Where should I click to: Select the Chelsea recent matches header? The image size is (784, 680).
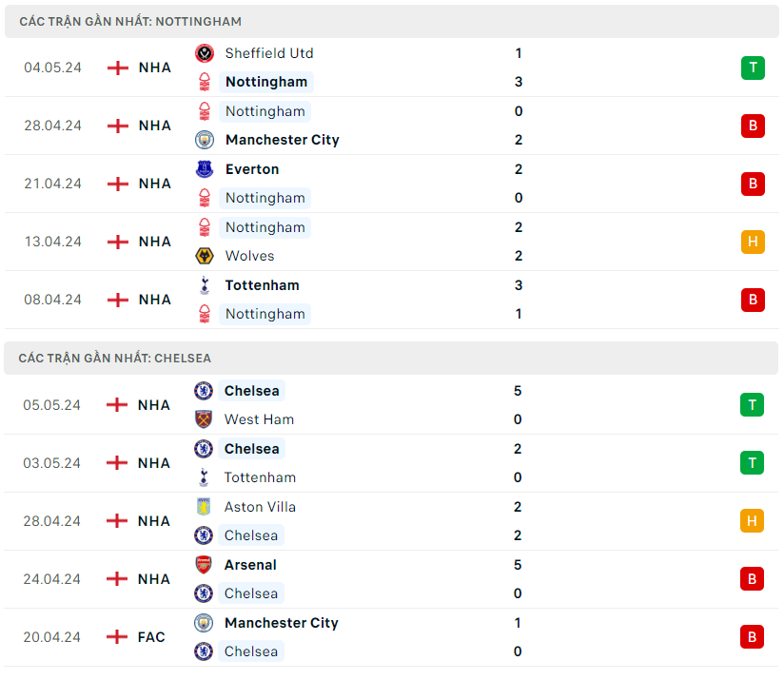coord(115,359)
